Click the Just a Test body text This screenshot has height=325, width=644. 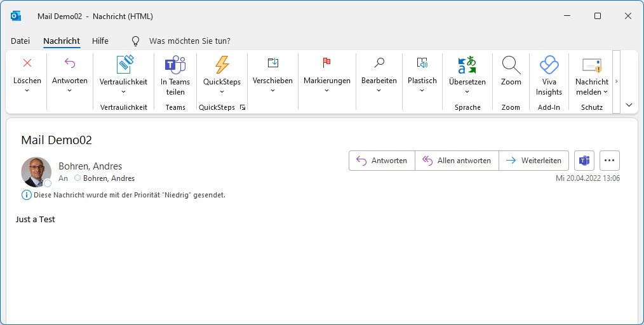36,219
